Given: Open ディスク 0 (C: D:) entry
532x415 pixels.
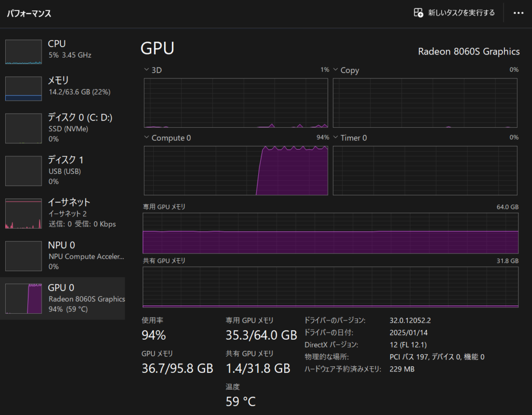Looking at the screenshot, I should (62, 128).
